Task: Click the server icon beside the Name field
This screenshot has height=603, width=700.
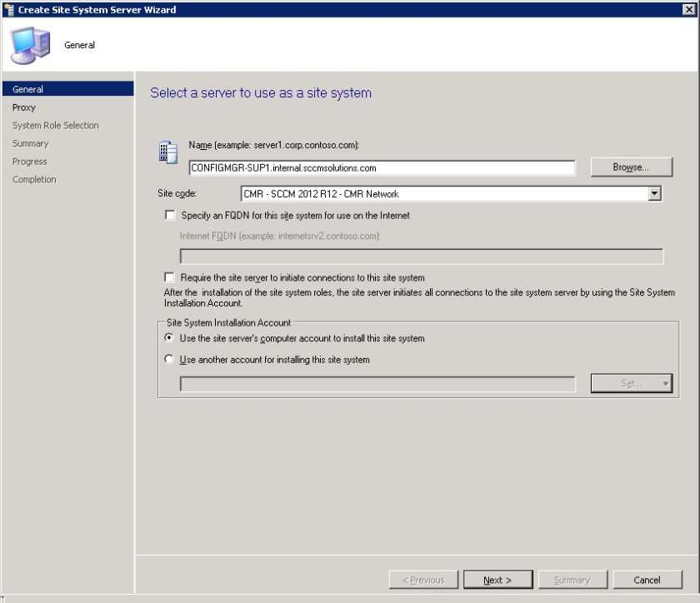Action: pos(167,152)
